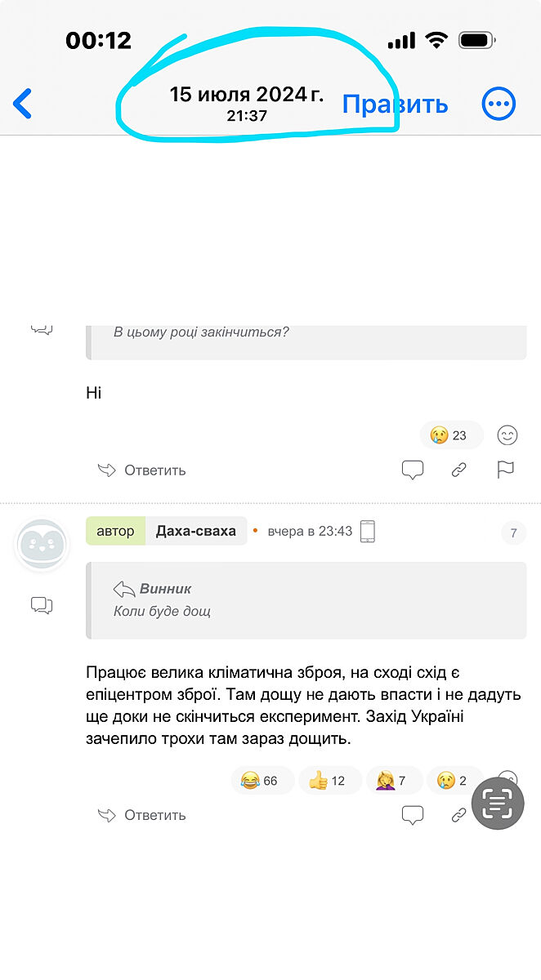The width and height of the screenshot is (541, 980).
Task: Tap the flag icon to report post
Action: pyautogui.click(x=506, y=470)
